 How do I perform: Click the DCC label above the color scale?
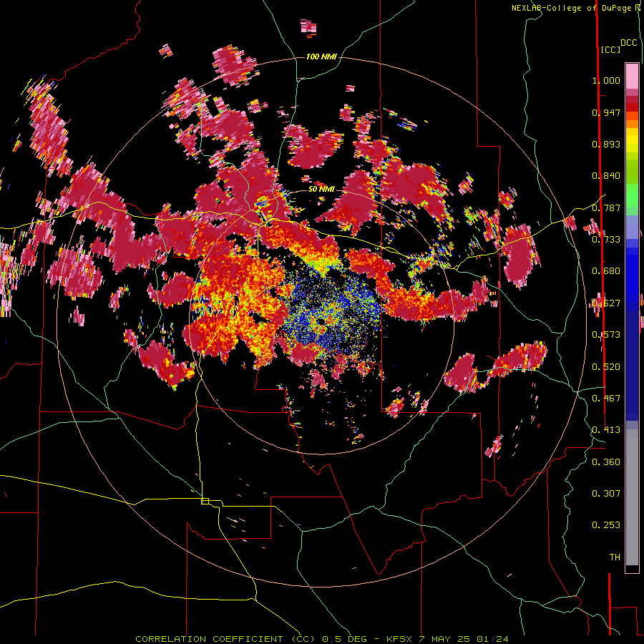pyautogui.click(x=628, y=43)
